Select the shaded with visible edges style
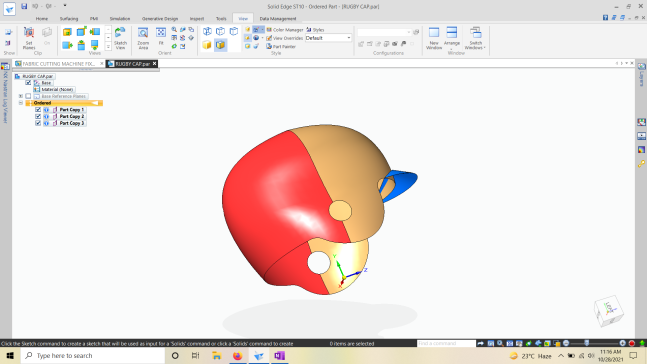The width and height of the screenshot is (647, 364). 221,45
